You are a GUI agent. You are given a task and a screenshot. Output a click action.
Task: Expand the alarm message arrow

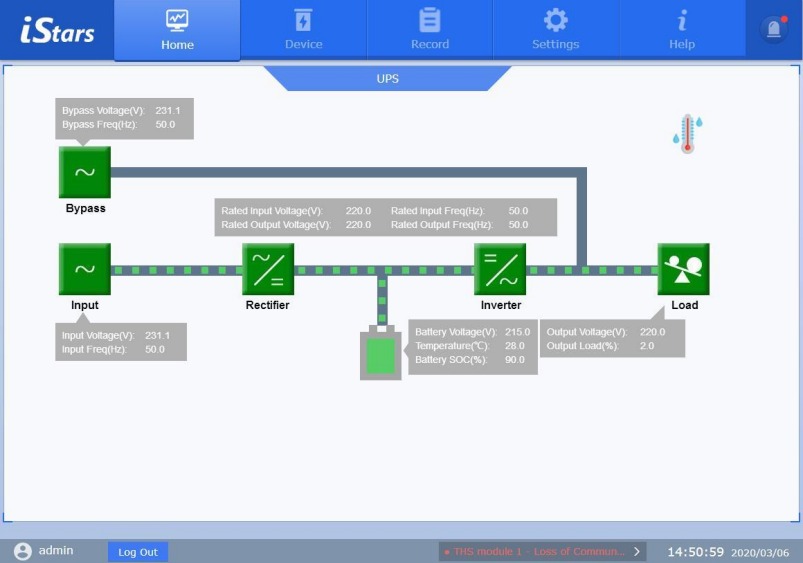pos(637,551)
